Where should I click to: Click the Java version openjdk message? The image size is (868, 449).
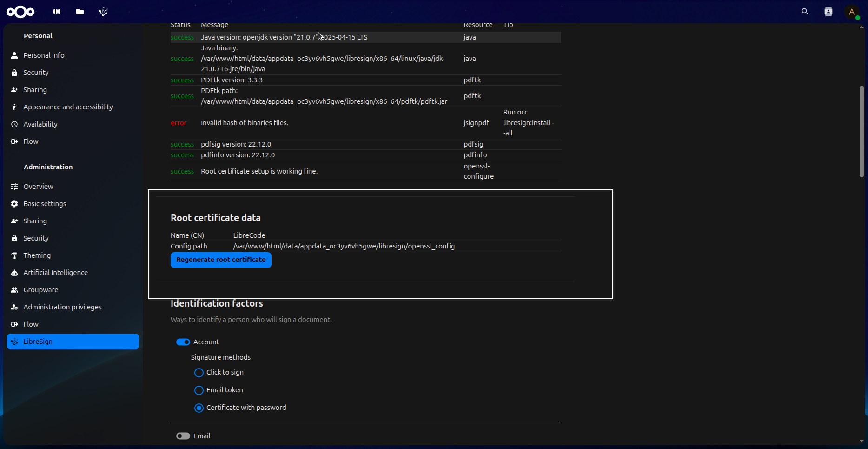pyautogui.click(x=284, y=37)
